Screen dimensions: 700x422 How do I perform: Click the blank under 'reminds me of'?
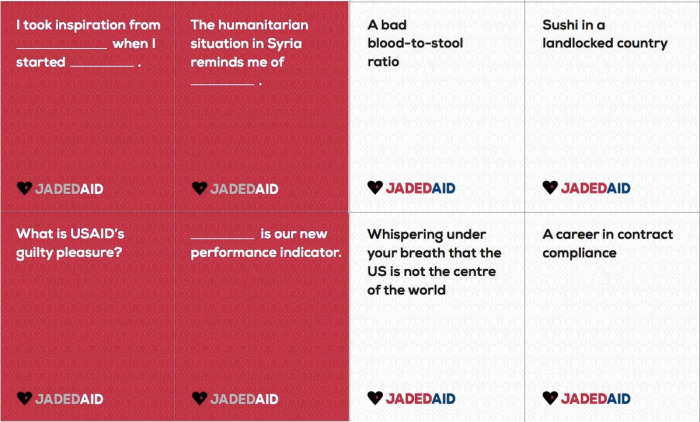[x=222, y=83]
